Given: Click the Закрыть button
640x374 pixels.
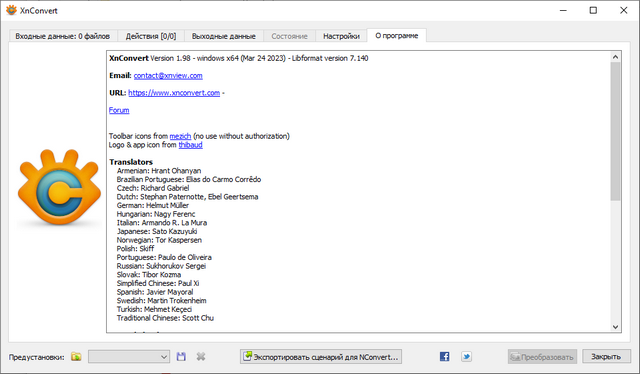Looking at the screenshot, I should (606, 356).
